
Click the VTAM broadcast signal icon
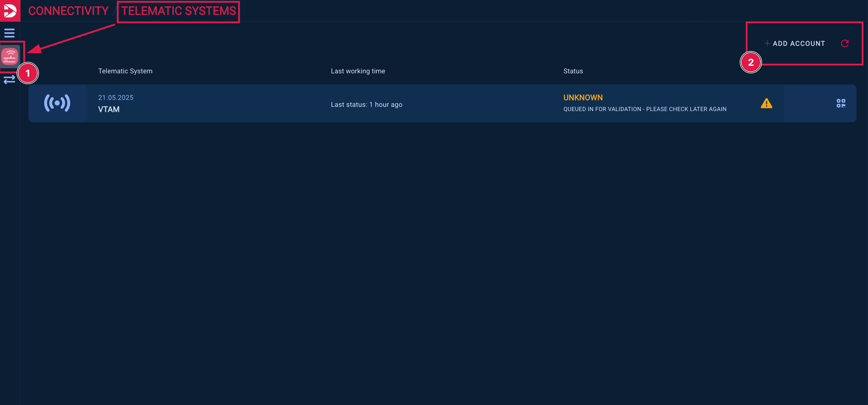pos(57,103)
